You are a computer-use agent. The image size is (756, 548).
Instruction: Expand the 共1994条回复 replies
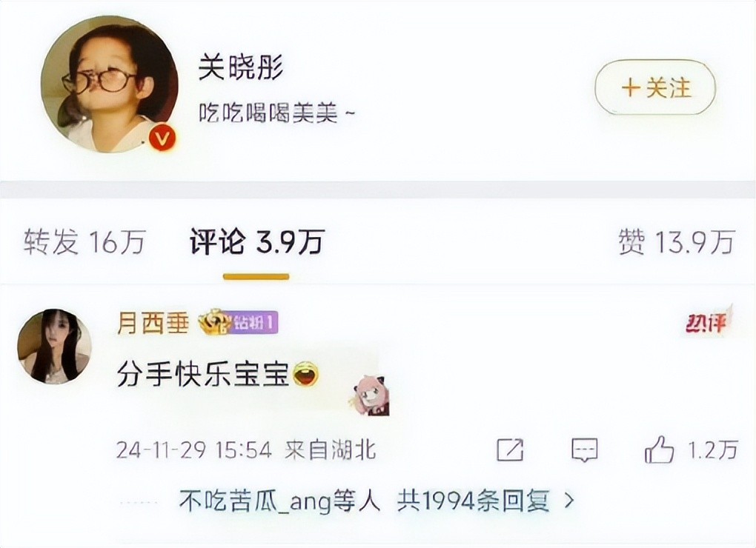pos(474,502)
